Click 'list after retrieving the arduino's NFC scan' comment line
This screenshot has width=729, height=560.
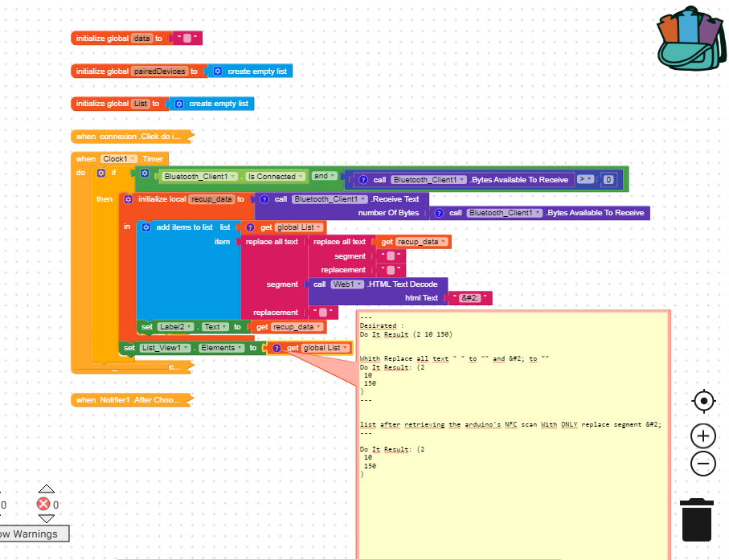[510, 424]
